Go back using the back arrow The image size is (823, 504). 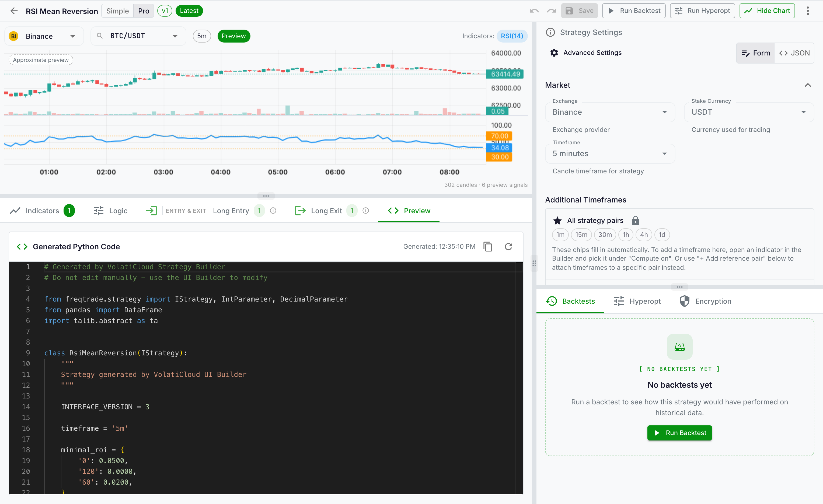click(14, 11)
